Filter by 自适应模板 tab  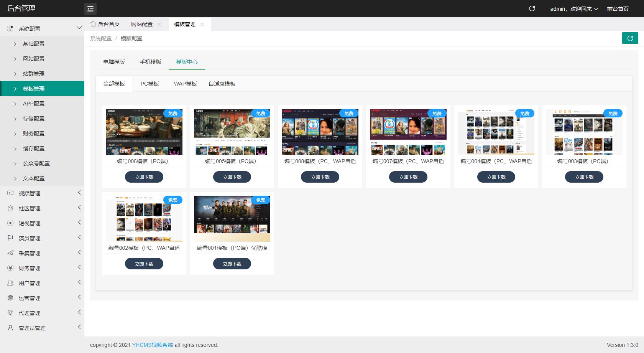222,84
